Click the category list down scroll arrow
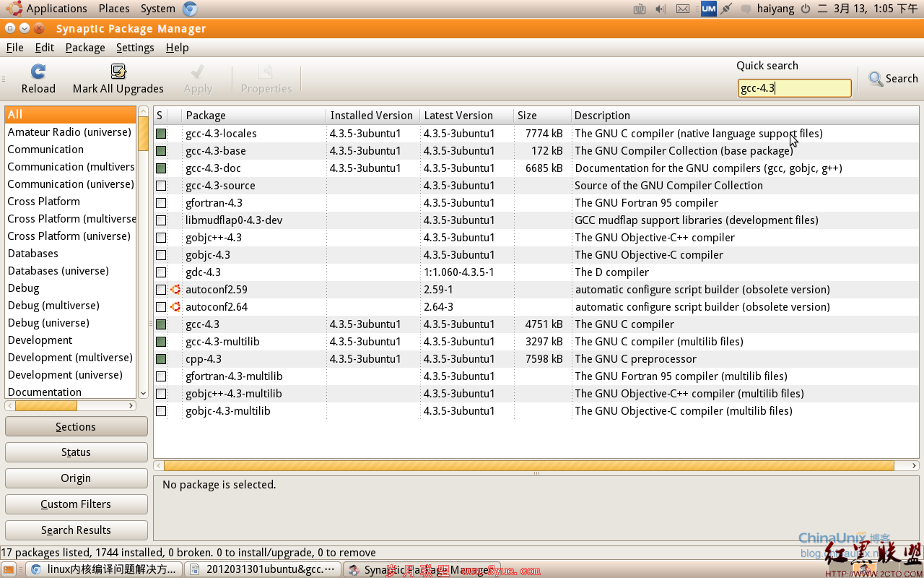924x578 pixels. pyautogui.click(x=143, y=393)
